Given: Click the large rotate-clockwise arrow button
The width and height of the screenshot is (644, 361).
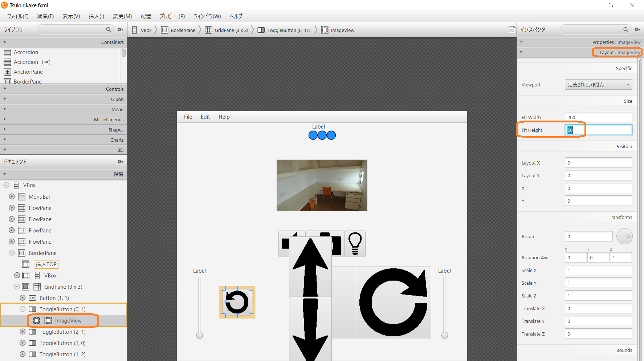Looking at the screenshot, I should tap(394, 302).
